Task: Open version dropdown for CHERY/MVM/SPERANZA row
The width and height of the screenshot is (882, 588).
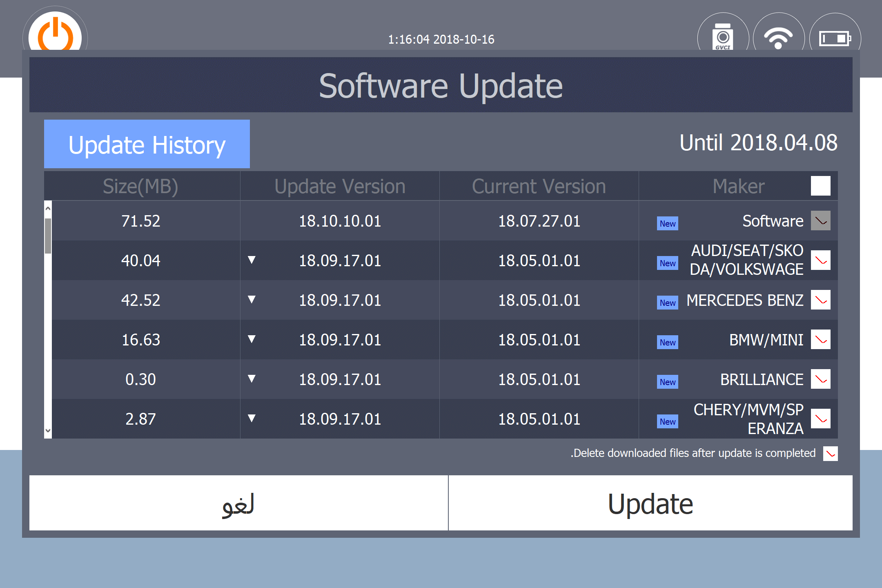Action: [252, 419]
